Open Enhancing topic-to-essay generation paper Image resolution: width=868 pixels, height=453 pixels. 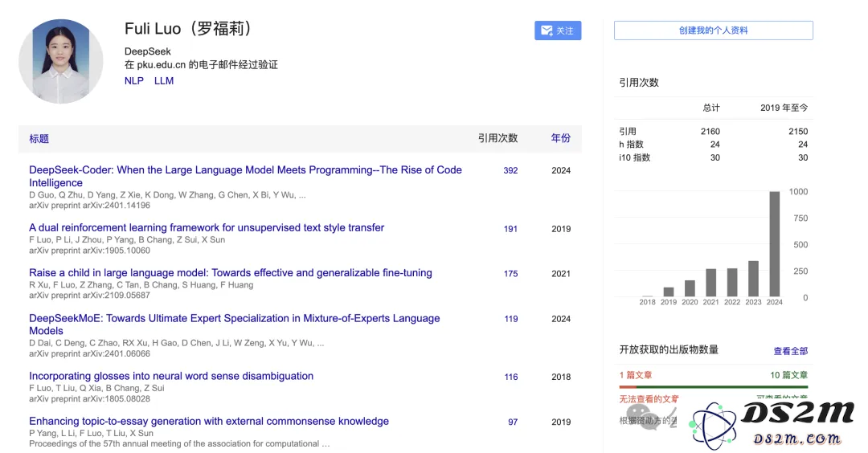tap(209, 421)
